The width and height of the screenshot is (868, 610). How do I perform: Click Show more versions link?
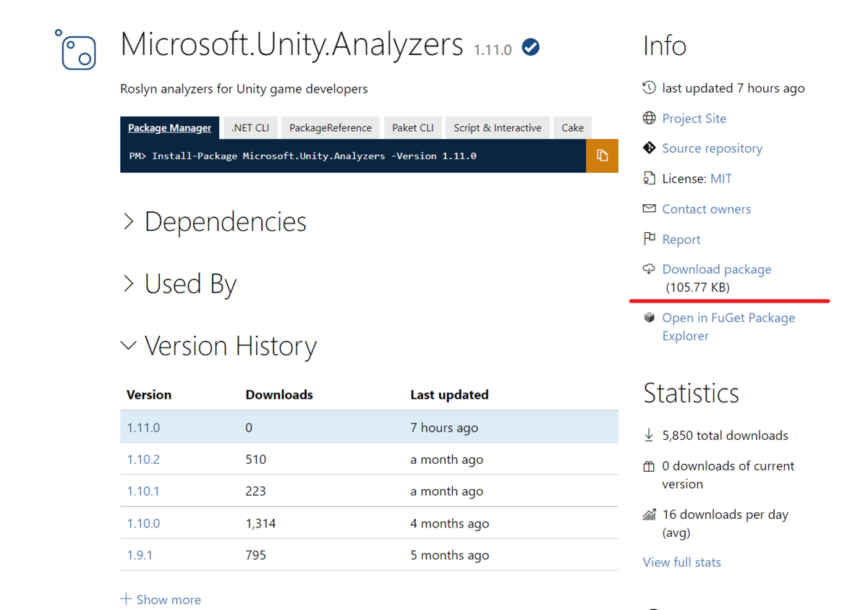tap(169, 599)
